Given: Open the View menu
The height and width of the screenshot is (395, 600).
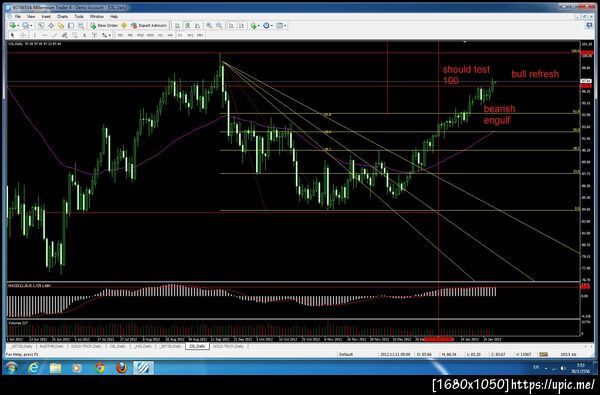Looking at the screenshot, I should coord(31,17).
